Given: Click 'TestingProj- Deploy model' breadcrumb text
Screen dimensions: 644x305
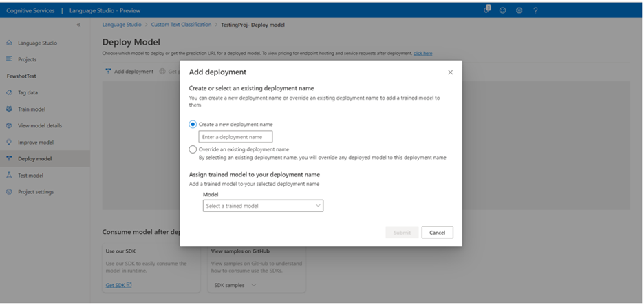Looking at the screenshot, I should (253, 25).
